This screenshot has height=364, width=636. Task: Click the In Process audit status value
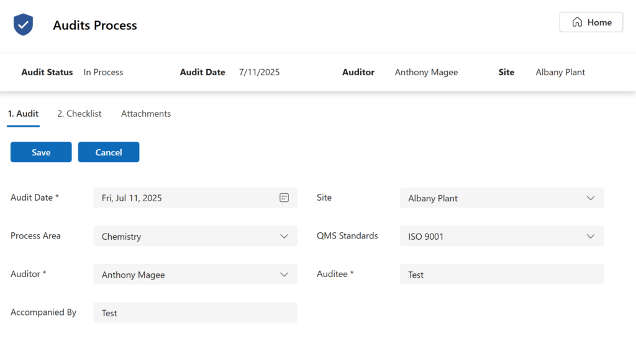(103, 72)
